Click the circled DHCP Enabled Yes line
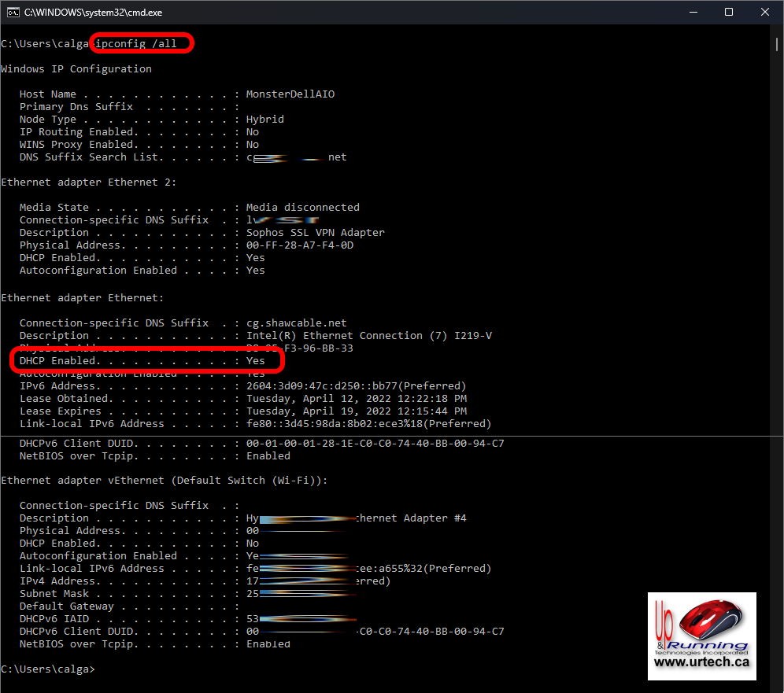The image size is (784, 693). tap(147, 361)
